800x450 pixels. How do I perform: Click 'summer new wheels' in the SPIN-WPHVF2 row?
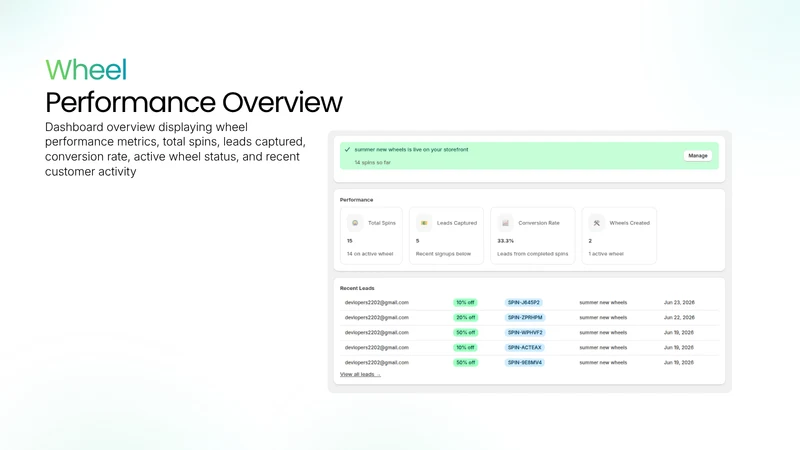[603, 333]
